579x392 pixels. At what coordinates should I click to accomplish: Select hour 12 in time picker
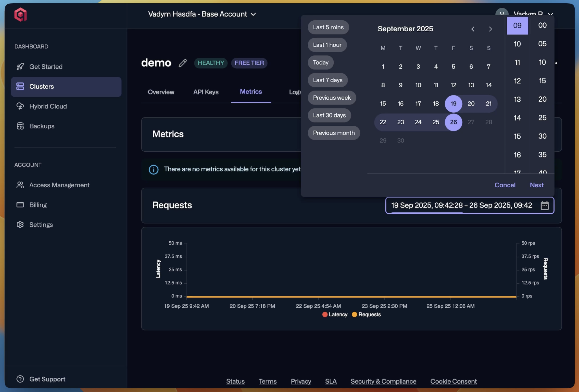[517, 81]
